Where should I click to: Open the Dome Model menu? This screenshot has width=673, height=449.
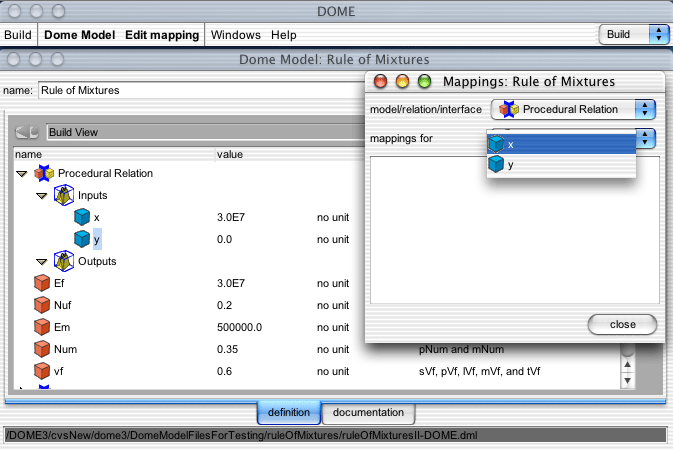[79, 35]
